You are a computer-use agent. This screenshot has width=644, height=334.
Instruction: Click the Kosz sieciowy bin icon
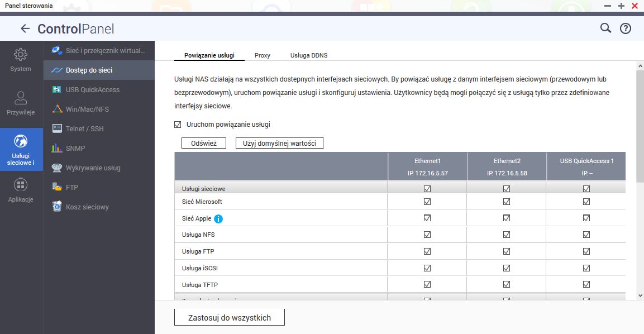coord(56,206)
